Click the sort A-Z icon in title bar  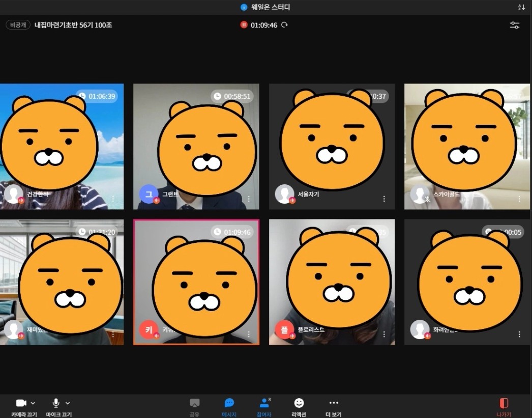522,7
